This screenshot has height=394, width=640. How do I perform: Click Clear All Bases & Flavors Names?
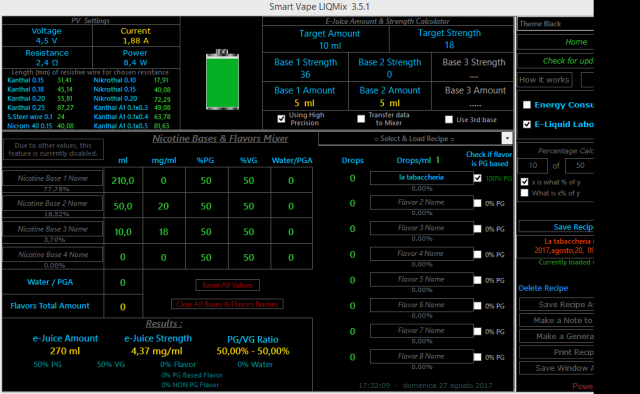[x=227, y=304]
